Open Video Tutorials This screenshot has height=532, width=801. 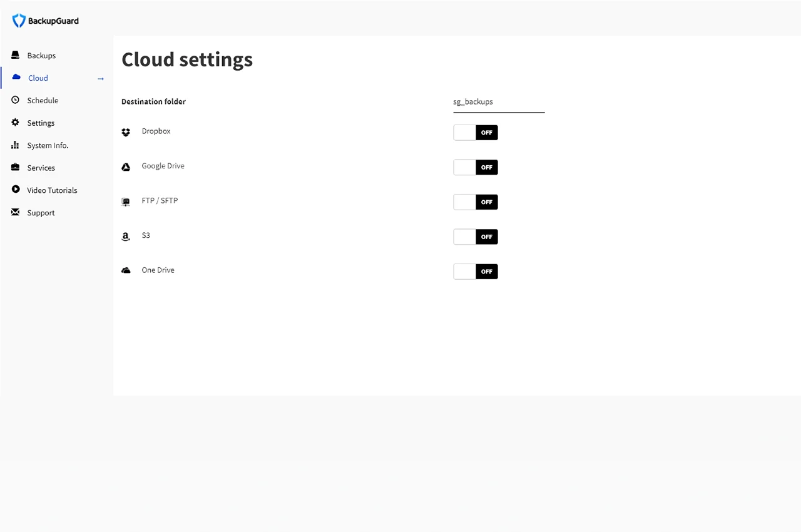coord(52,190)
